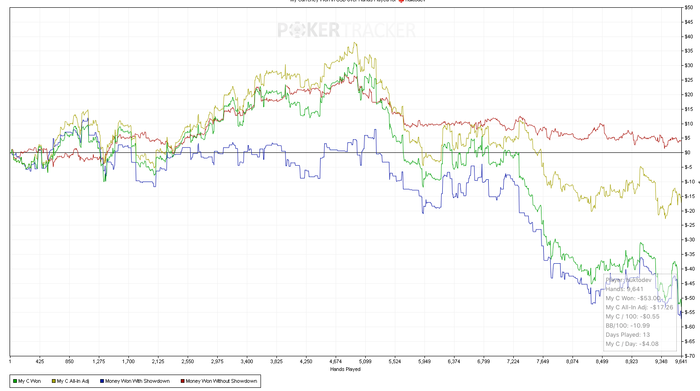
Task: Click the $50 label on the y-axis
Action: point(689,8)
